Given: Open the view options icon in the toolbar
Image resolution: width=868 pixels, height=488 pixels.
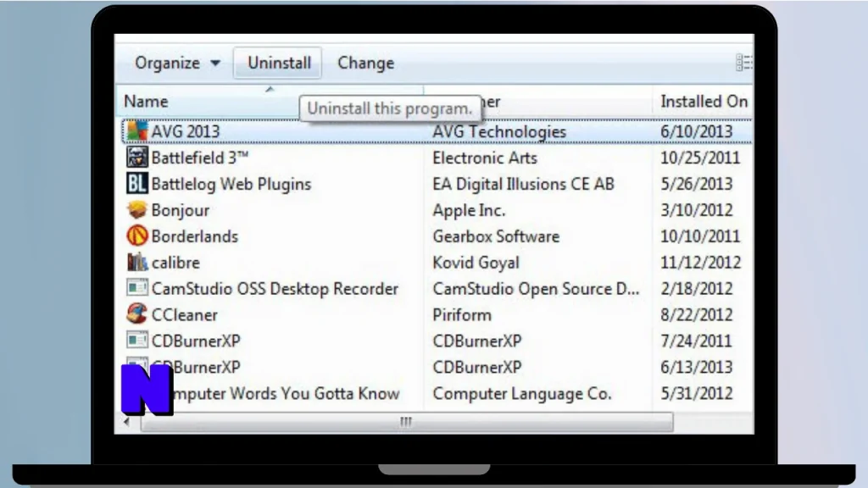Looking at the screenshot, I should (743, 63).
